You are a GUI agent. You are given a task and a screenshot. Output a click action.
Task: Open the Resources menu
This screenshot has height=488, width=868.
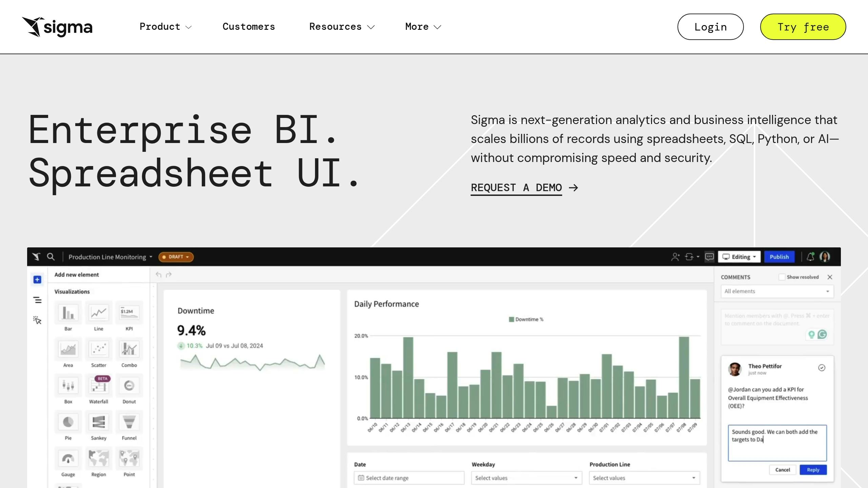pos(342,27)
